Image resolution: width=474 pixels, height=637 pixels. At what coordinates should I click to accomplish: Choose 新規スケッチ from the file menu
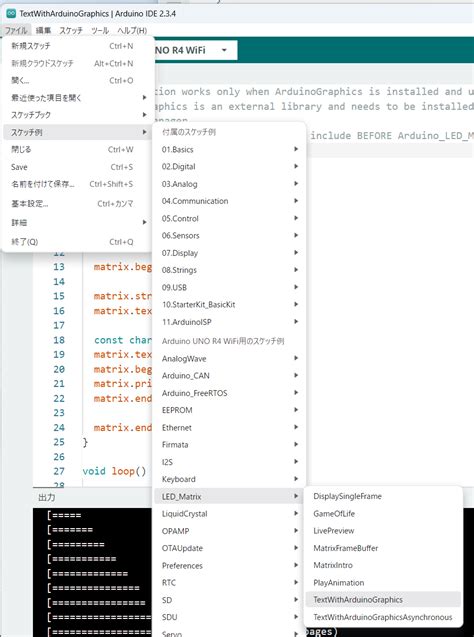77,46
